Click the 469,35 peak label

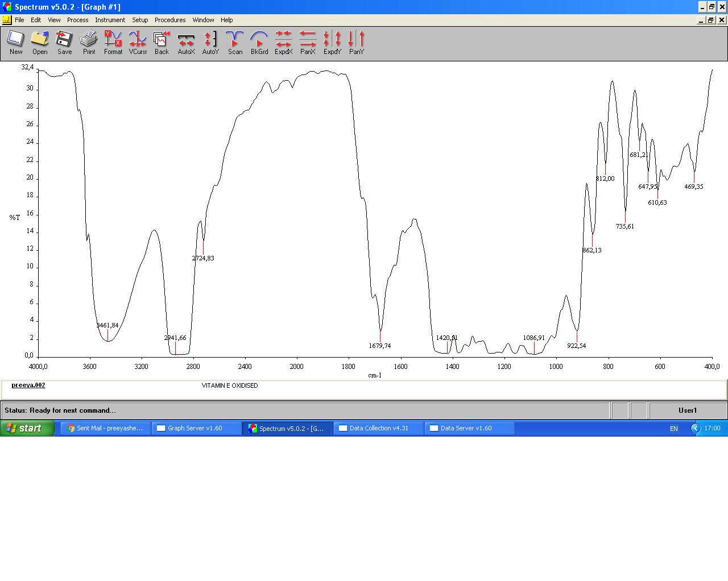point(694,186)
